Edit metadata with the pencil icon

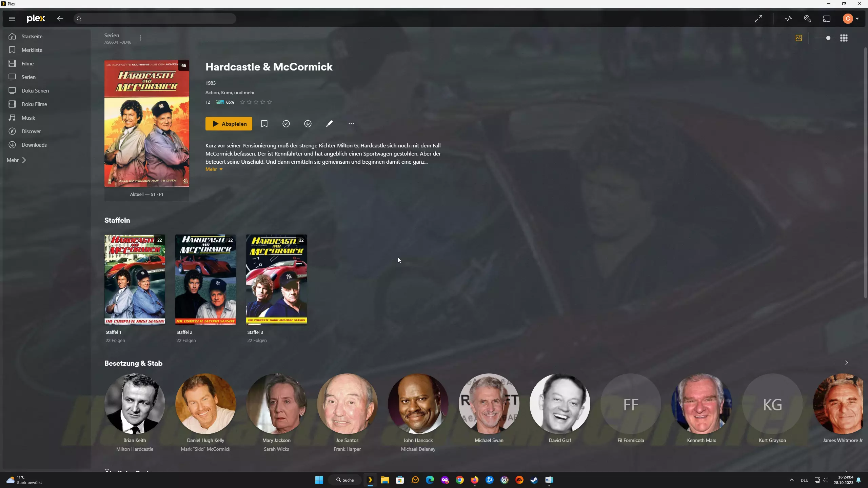pos(330,124)
